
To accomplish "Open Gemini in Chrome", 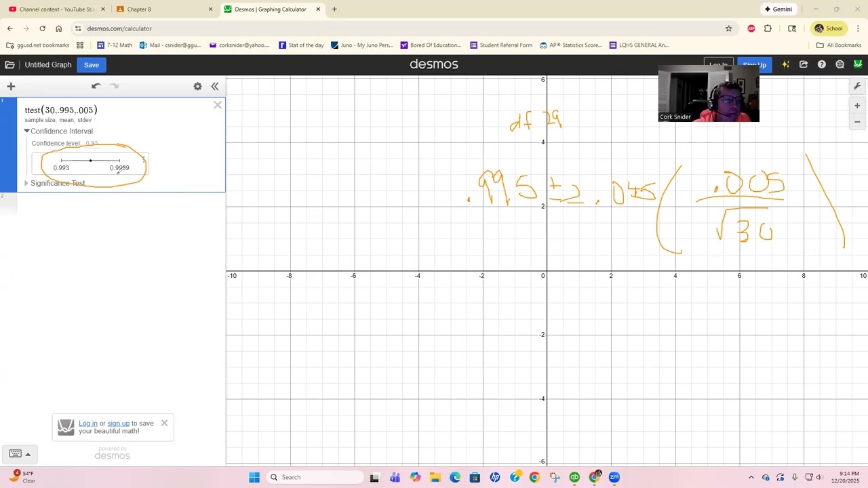I will [778, 9].
